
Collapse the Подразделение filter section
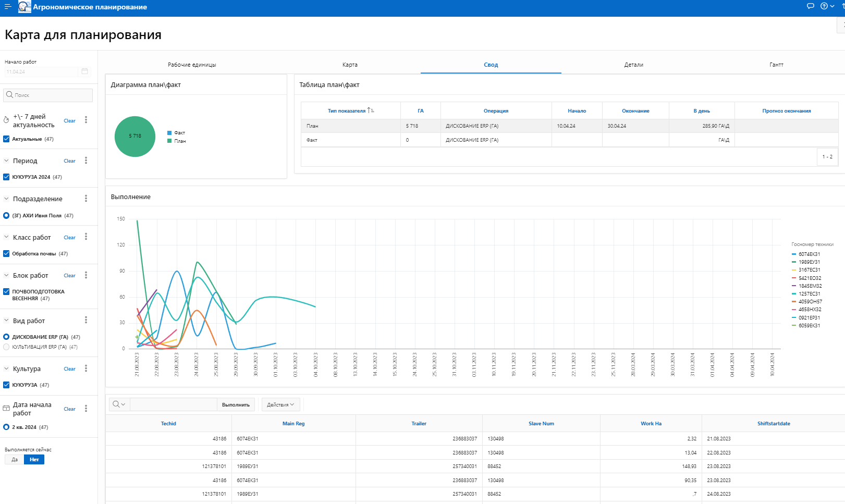point(6,199)
